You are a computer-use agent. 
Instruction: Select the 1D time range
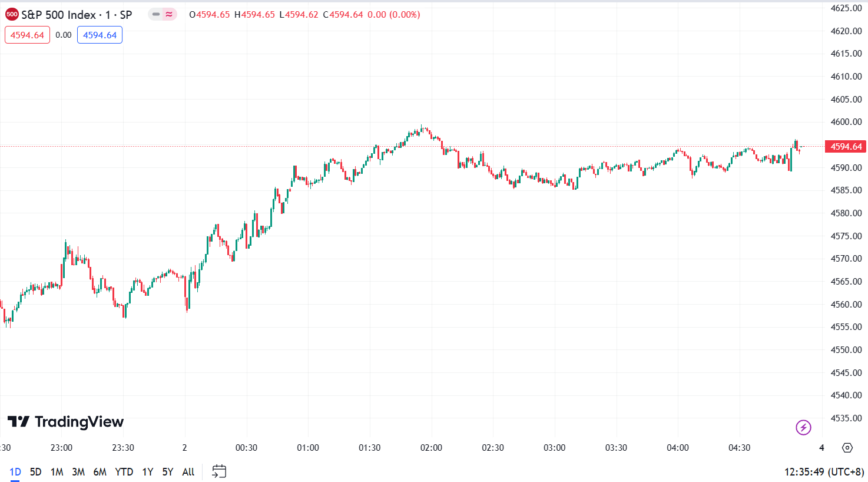15,472
